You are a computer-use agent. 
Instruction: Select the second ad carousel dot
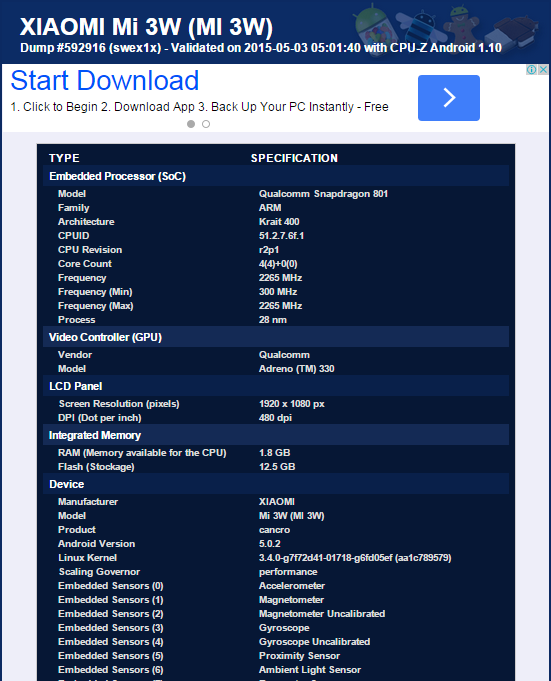(206, 124)
